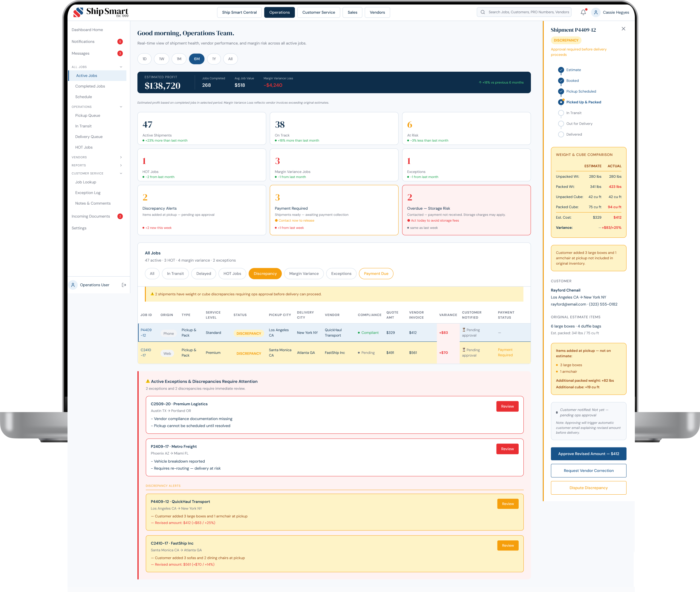Click the Payment Due filter pill
This screenshot has height=592, width=700.
click(x=376, y=274)
